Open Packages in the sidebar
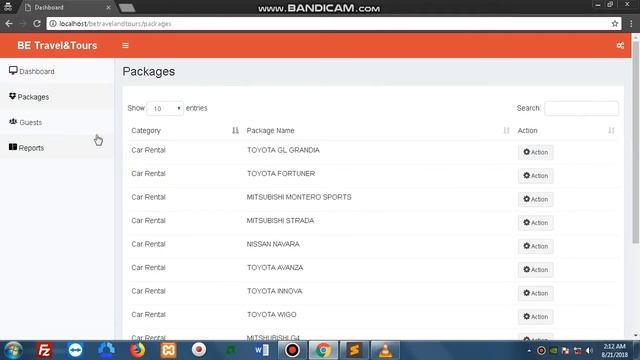 coord(29,97)
